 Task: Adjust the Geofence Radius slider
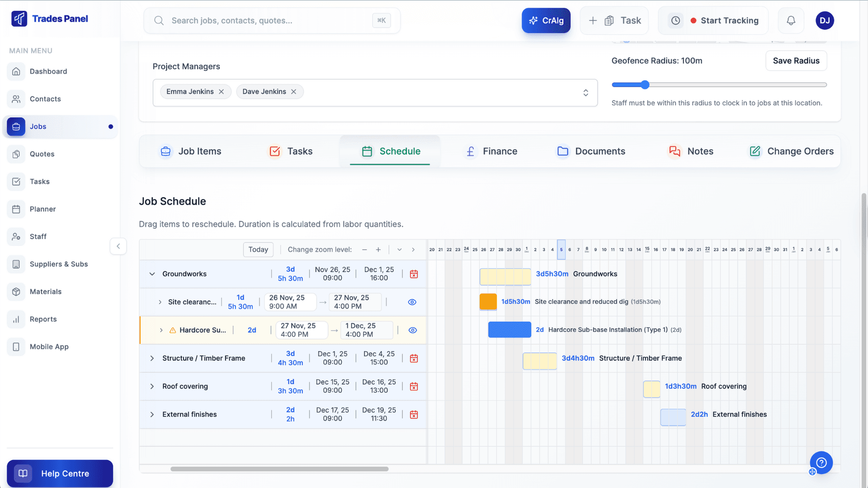click(643, 84)
